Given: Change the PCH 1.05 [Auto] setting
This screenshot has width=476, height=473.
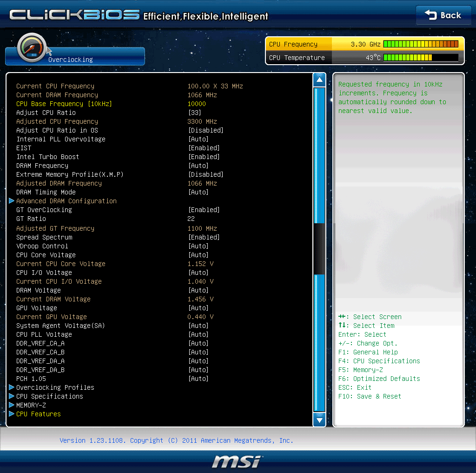Looking at the screenshot, I should pyautogui.click(x=198, y=379).
